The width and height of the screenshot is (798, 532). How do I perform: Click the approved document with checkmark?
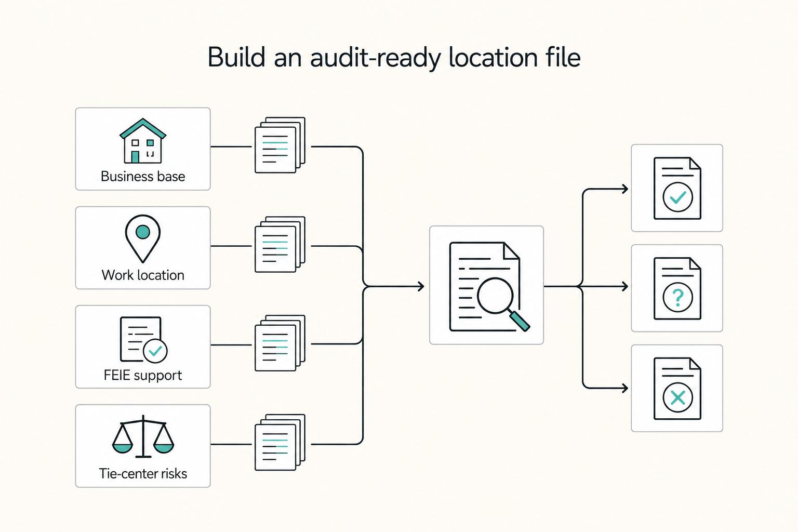tap(677, 188)
